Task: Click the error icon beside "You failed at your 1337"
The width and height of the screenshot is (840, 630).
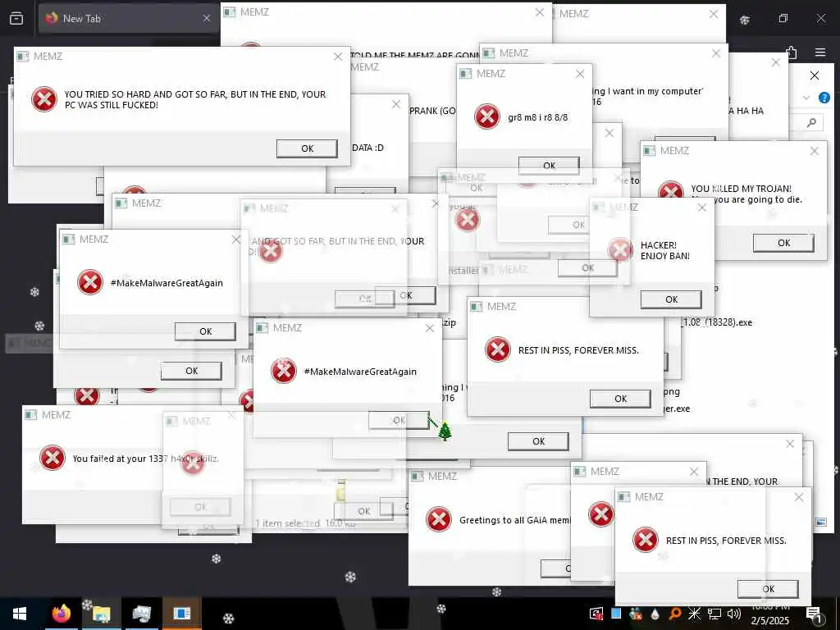Action: coord(52,458)
